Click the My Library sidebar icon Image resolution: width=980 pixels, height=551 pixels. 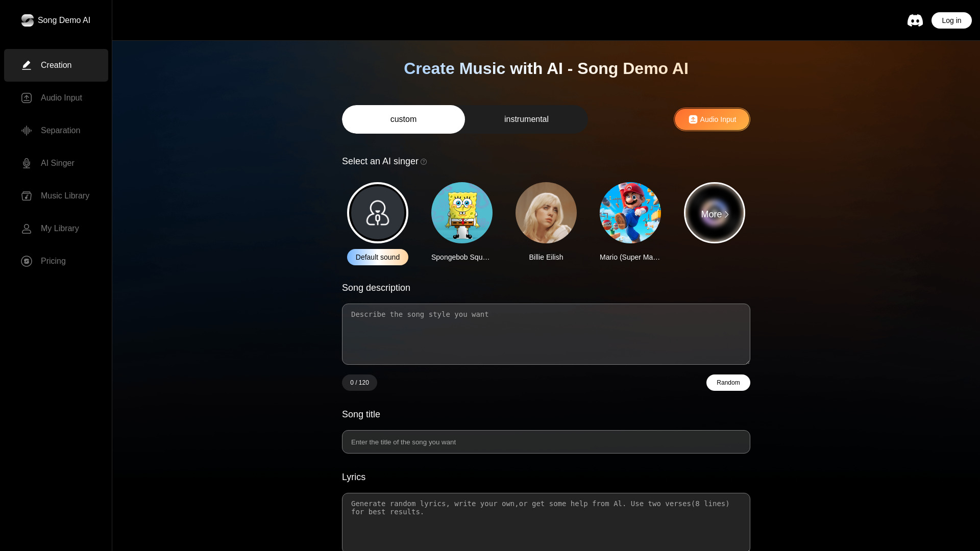tap(26, 228)
